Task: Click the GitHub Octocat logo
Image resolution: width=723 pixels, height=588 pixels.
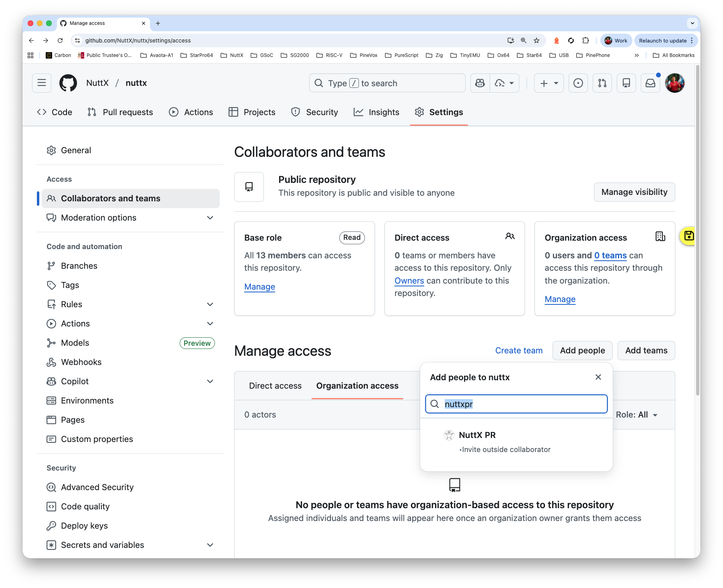Action: [68, 83]
